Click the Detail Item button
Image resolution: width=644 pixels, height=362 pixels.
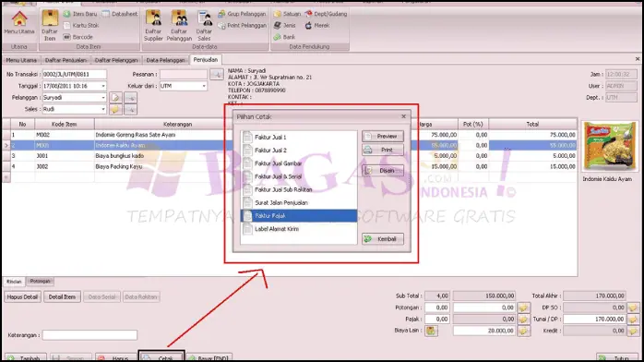coord(62,296)
